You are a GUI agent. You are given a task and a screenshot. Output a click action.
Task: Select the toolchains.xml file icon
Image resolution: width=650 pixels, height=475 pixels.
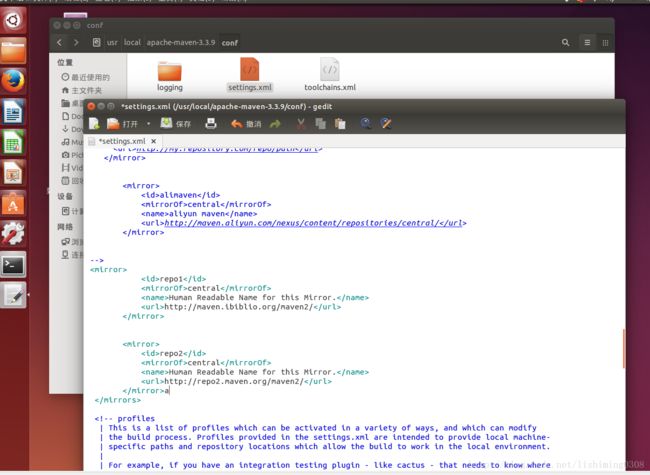tap(330, 75)
